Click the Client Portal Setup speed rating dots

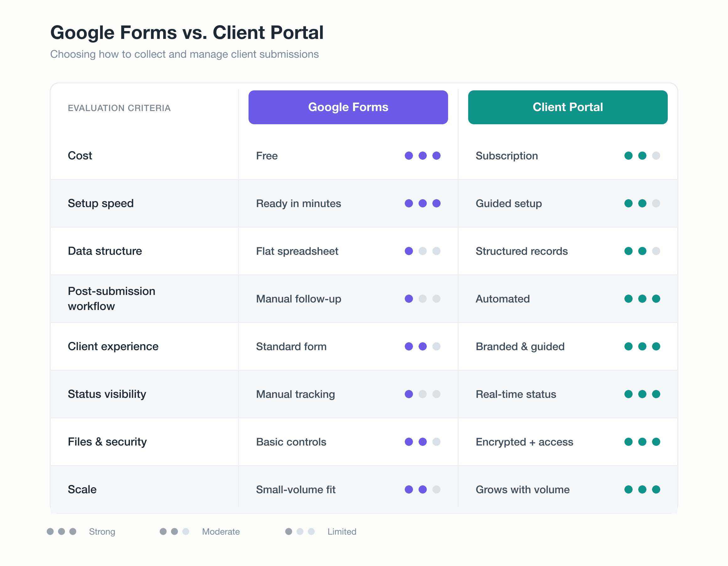pos(642,203)
